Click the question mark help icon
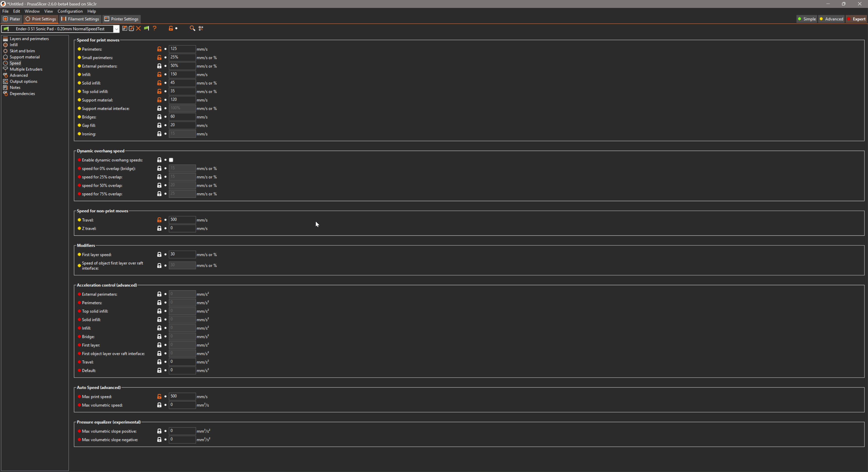This screenshot has height=472, width=868. click(155, 29)
